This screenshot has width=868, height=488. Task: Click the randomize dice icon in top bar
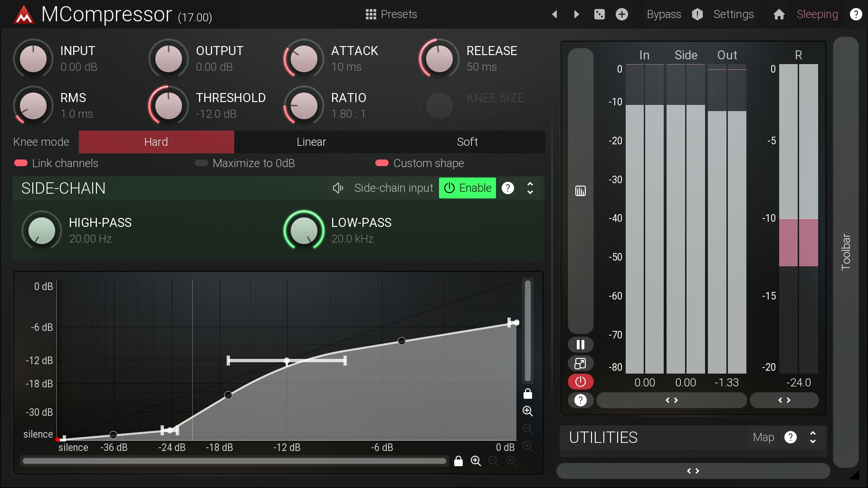pos(600,14)
